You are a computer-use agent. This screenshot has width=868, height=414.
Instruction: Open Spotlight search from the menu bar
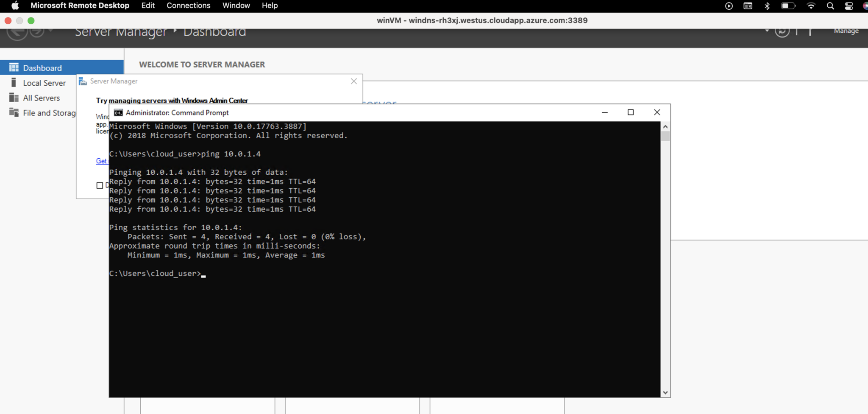pyautogui.click(x=831, y=6)
